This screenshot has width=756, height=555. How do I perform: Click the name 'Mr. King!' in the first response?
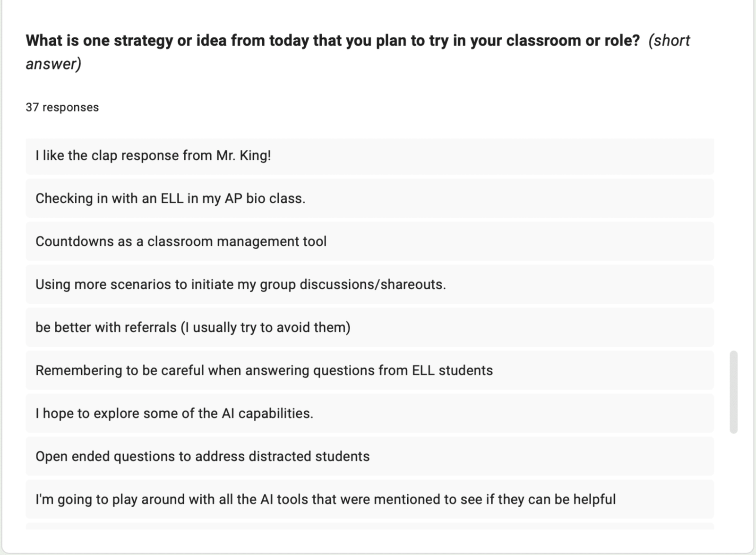point(244,155)
